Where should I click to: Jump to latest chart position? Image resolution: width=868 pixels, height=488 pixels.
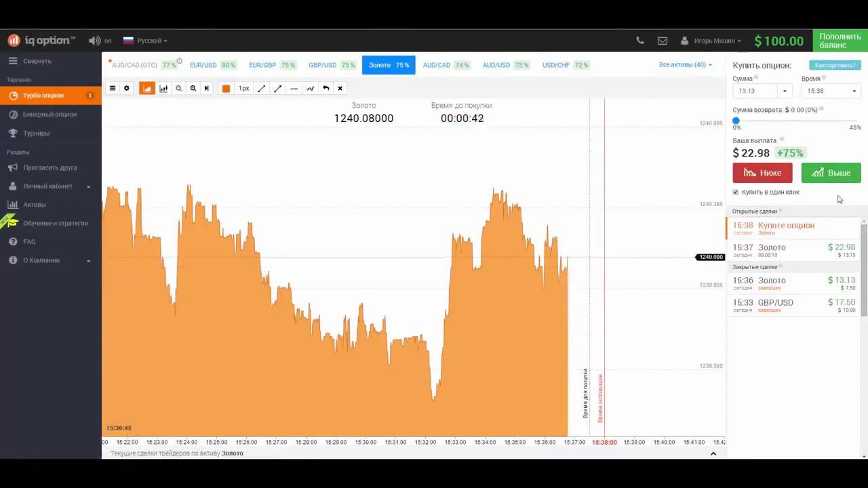point(207,88)
